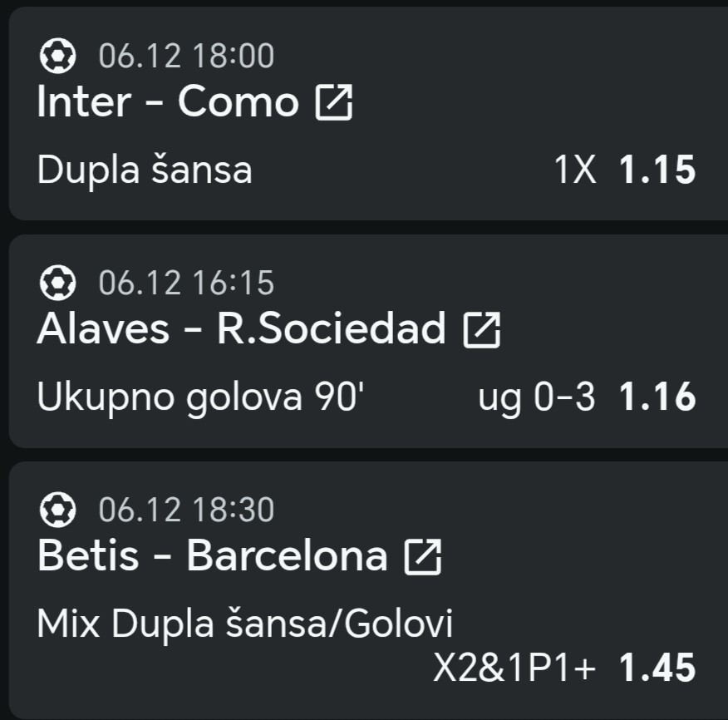Screen dimensions: 728x720
Task: Click the Mix Dupla šansa/Golovi market label
Action: tap(245, 624)
